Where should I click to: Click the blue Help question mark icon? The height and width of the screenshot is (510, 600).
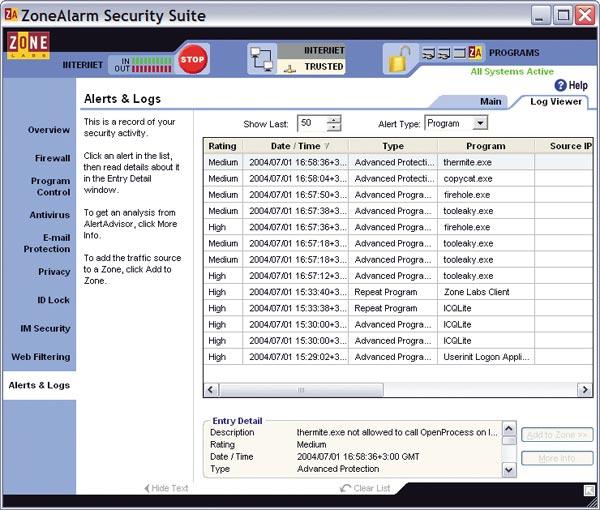click(560, 85)
